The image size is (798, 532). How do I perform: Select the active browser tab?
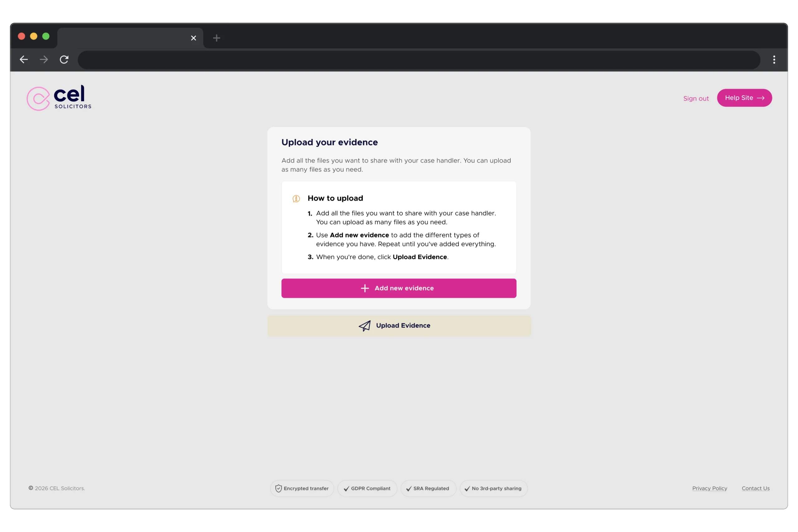click(x=130, y=38)
